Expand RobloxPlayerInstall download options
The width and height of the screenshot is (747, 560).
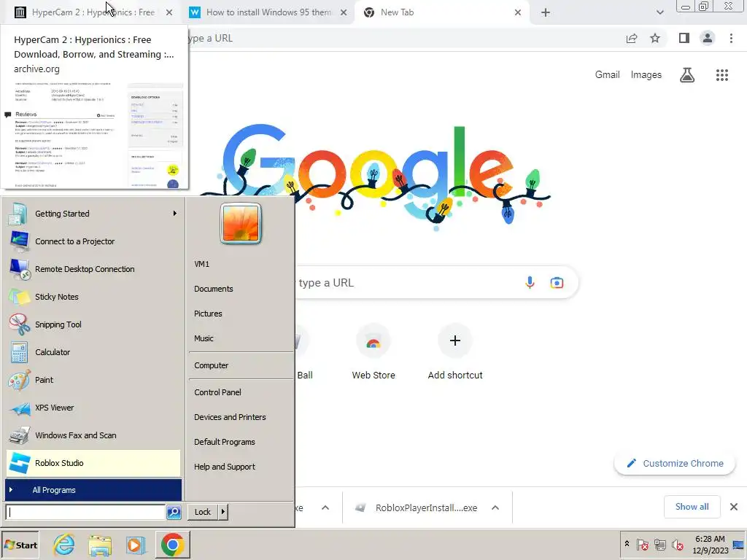495,507
